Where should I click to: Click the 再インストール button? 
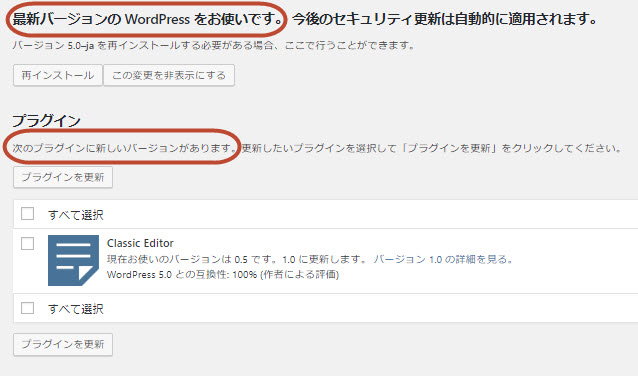57,75
